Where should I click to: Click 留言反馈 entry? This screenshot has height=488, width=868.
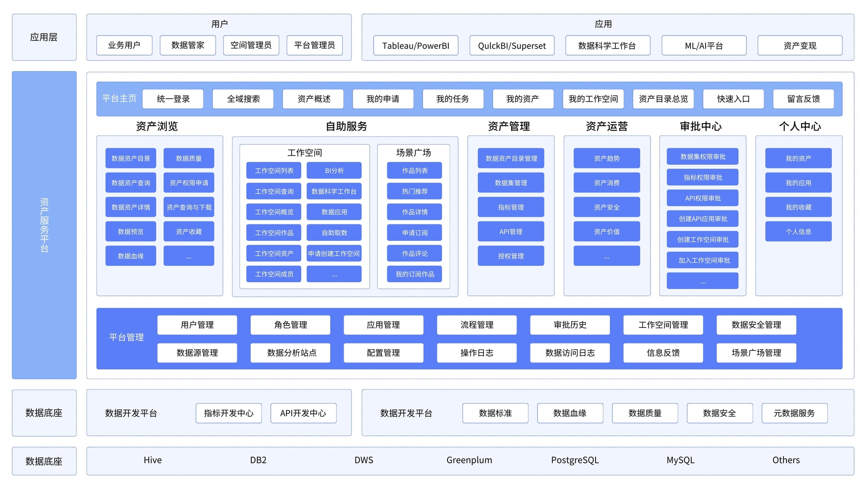pyautogui.click(x=803, y=99)
